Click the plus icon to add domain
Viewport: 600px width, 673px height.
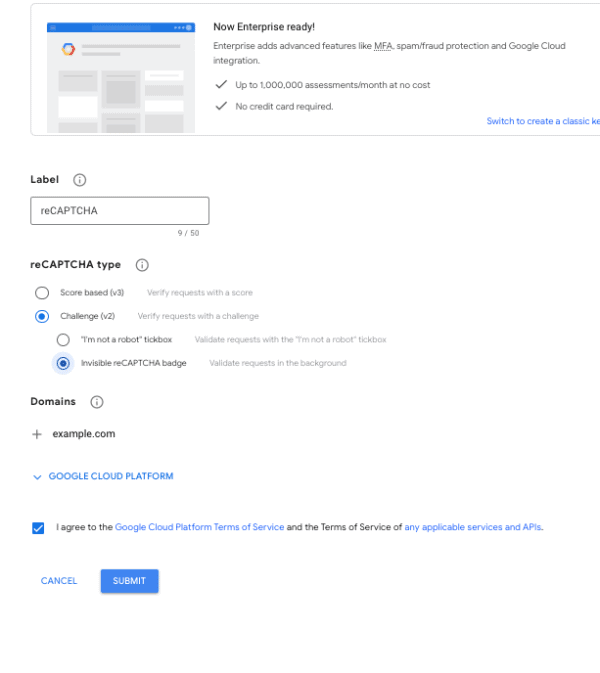coord(37,434)
